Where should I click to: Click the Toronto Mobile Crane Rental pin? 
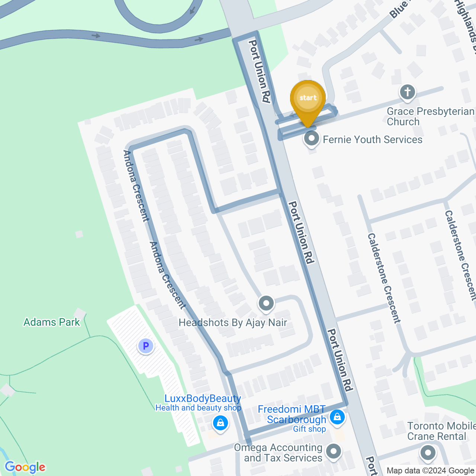pyautogui.click(x=428, y=453)
